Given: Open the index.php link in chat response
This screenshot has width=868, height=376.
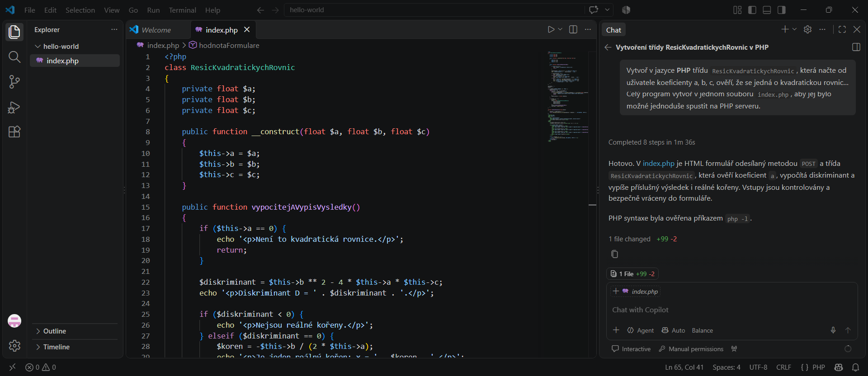Looking at the screenshot, I should click(x=659, y=164).
